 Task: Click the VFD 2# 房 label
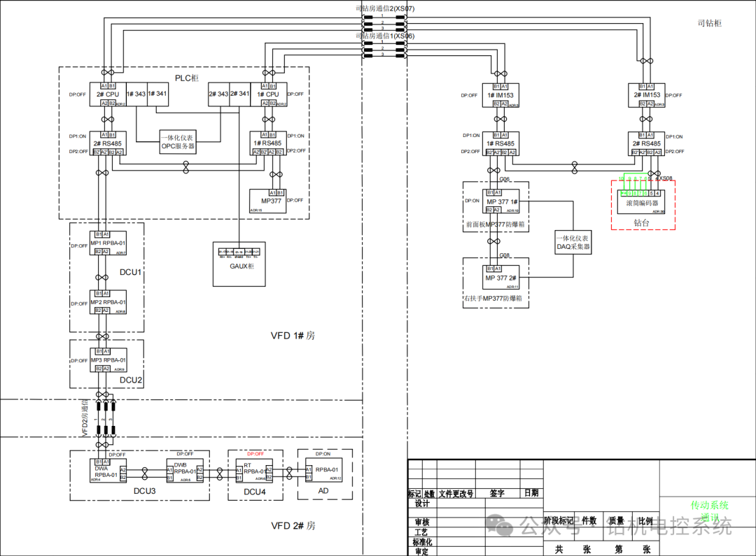coord(293,526)
